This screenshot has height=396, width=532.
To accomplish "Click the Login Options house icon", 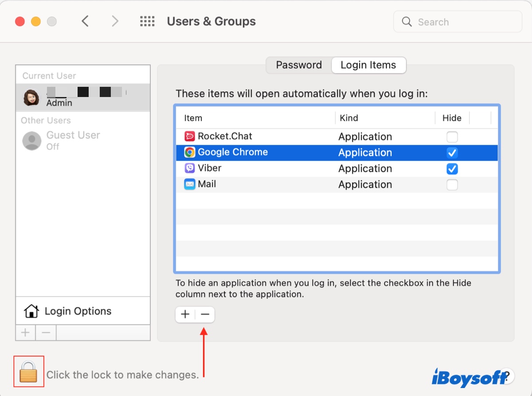I will 31,311.
